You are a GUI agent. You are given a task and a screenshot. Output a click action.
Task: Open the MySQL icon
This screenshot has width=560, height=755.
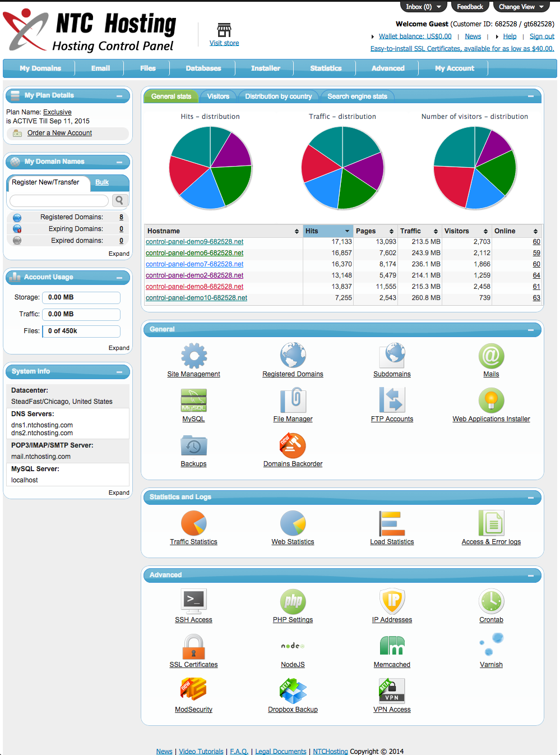tap(194, 400)
